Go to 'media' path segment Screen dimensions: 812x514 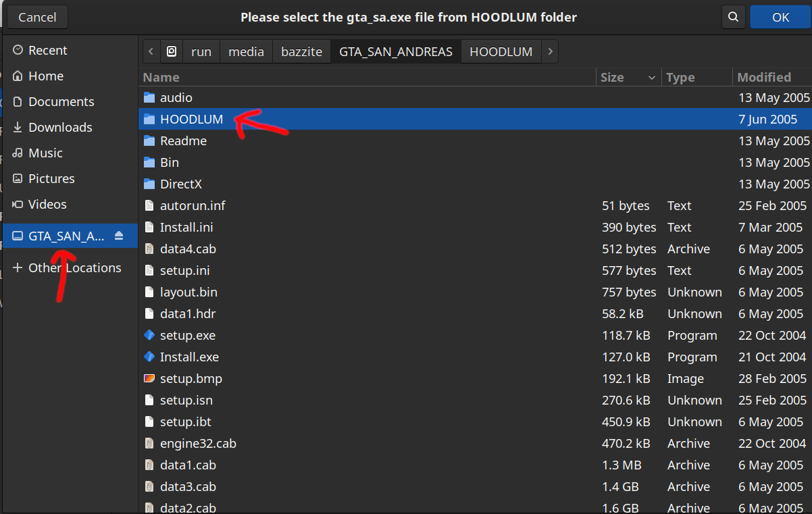pos(246,51)
